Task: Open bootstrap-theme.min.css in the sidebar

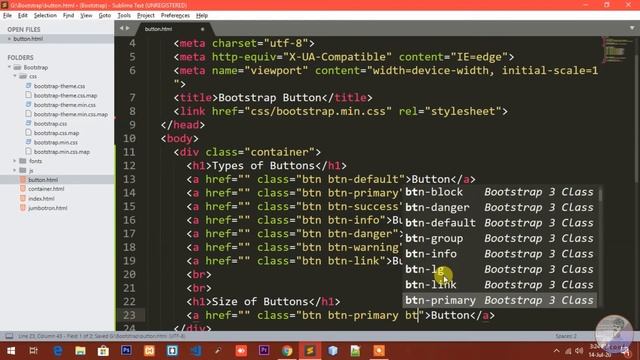Action: click(64, 105)
